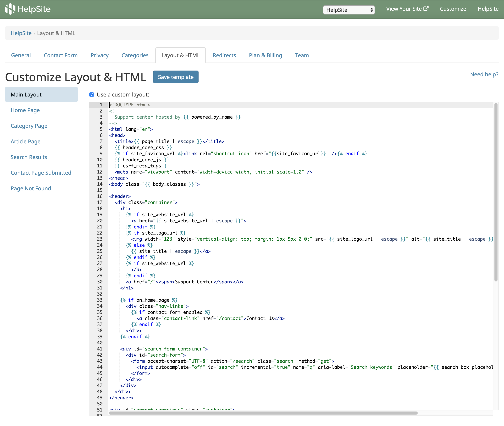Click the external-link icon next to View Your Site
Viewport: 504px width, 426px height.
[x=426, y=8]
